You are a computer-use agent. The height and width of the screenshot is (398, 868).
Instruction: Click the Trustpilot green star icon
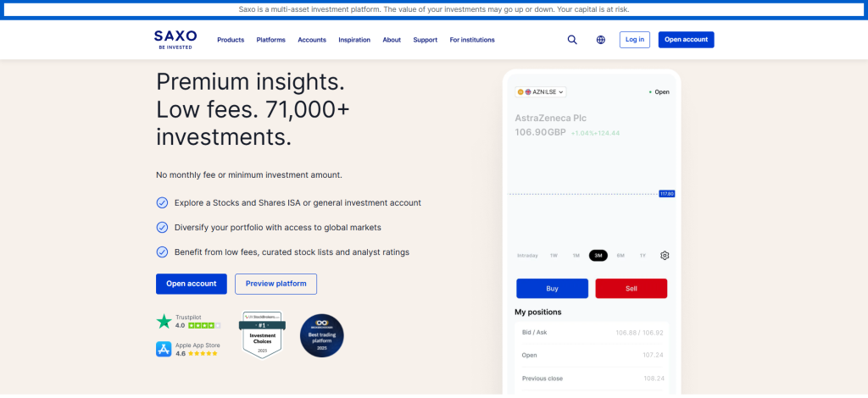coord(164,321)
